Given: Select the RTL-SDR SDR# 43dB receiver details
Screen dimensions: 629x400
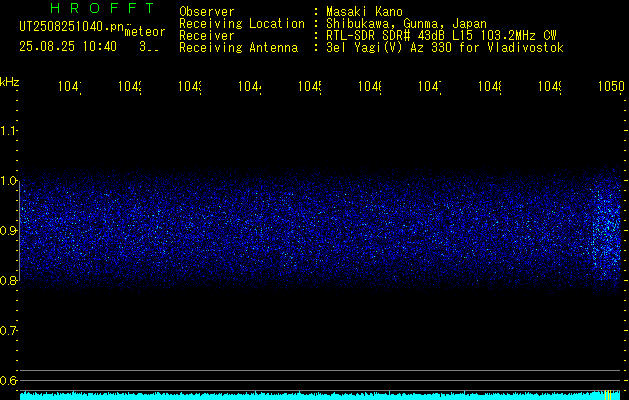Looking at the screenshot, I should pos(442,36).
